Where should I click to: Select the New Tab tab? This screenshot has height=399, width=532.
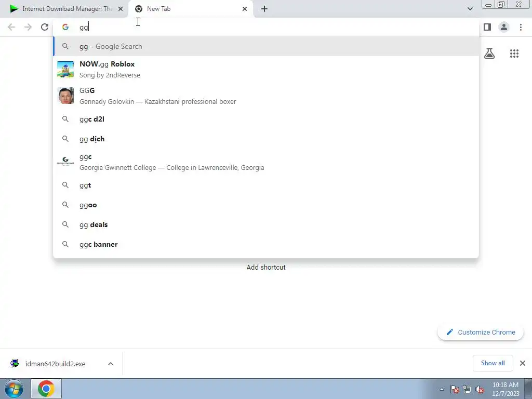coord(190,9)
